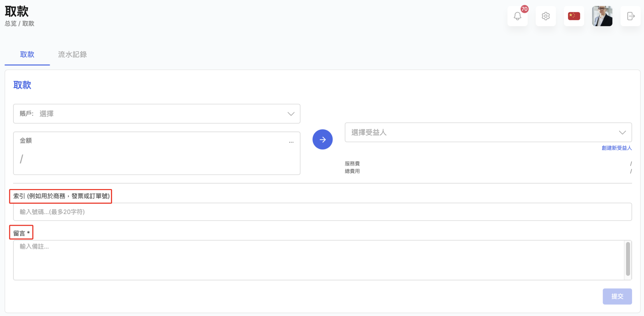Click the beneficiary dropdown chevron arrow

(x=623, y=133)
